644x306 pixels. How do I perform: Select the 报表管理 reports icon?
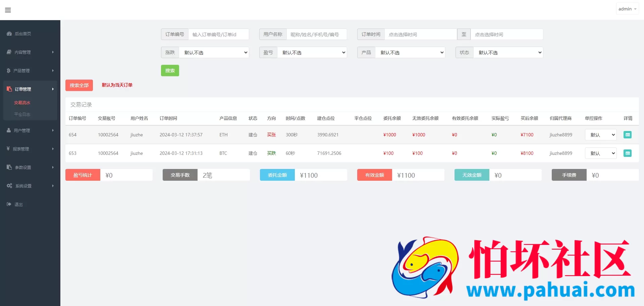(9, 149)
